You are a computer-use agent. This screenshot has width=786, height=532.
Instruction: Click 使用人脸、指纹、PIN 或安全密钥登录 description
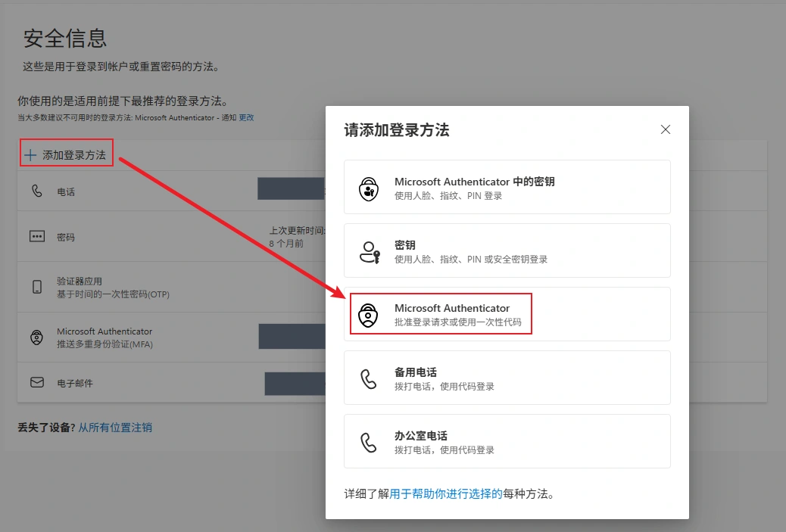point(471,260)
